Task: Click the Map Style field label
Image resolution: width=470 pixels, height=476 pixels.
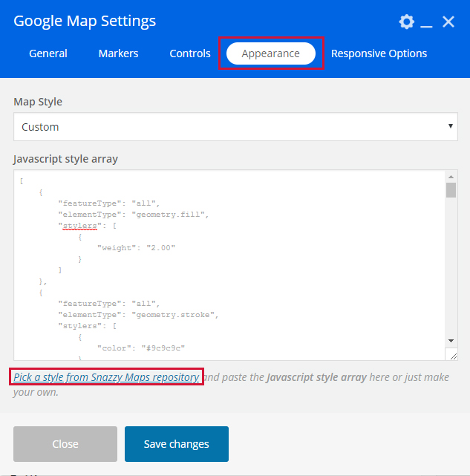Action: [38, 102]
